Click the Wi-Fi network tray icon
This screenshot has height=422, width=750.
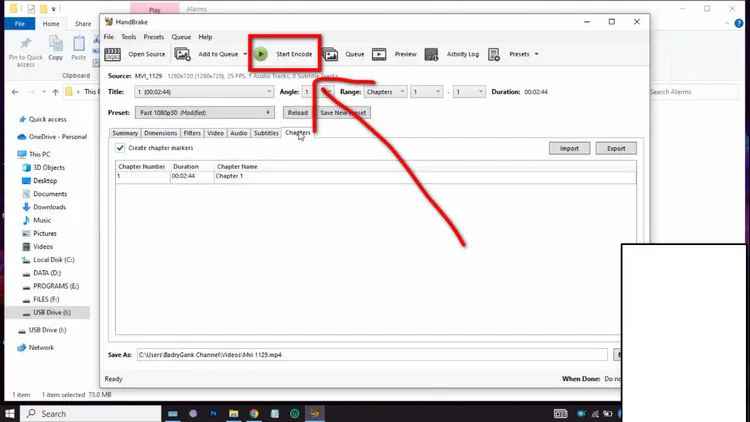[x=595, y=413]
